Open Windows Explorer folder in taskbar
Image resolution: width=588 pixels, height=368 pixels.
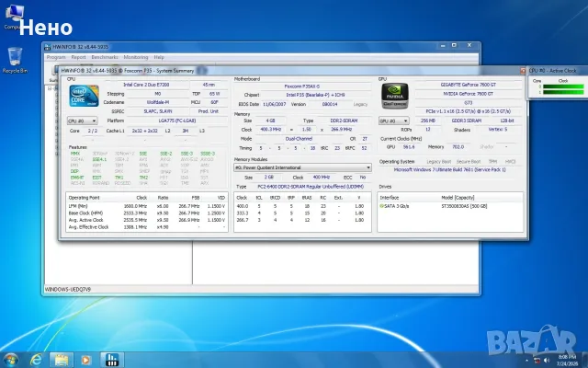[x=62, y=360]
